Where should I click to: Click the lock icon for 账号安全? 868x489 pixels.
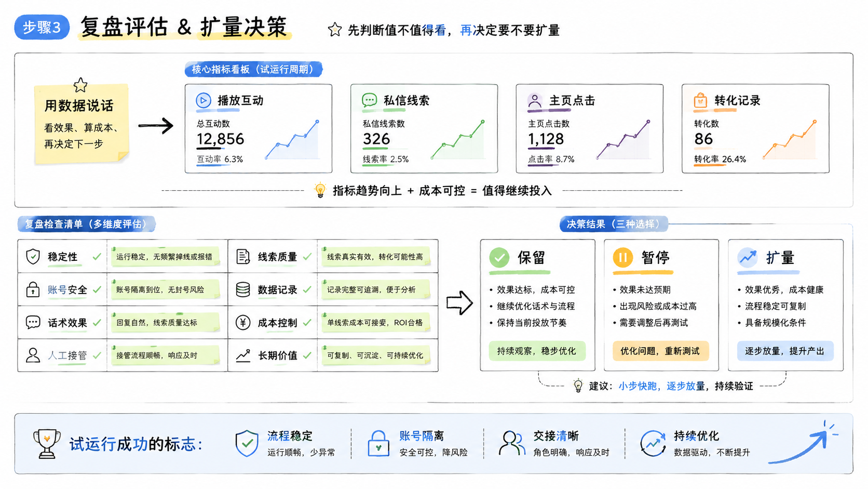(x=33, y=289)
